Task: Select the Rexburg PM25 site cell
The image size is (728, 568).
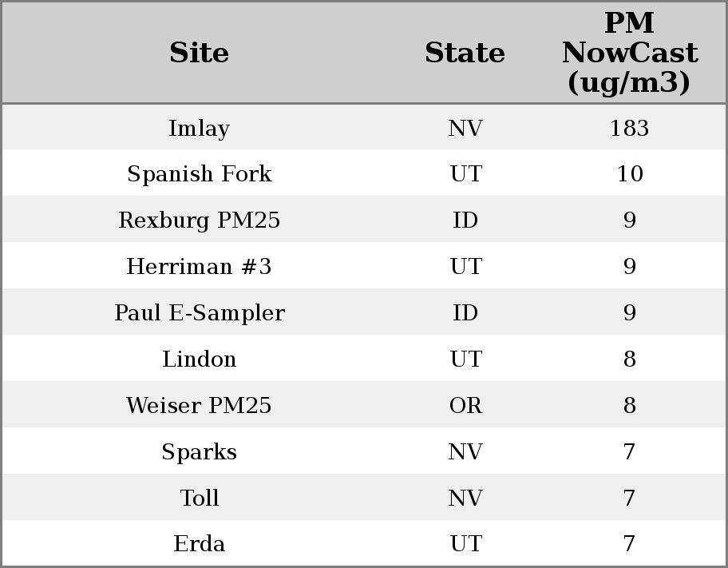Action: point(200,220)
